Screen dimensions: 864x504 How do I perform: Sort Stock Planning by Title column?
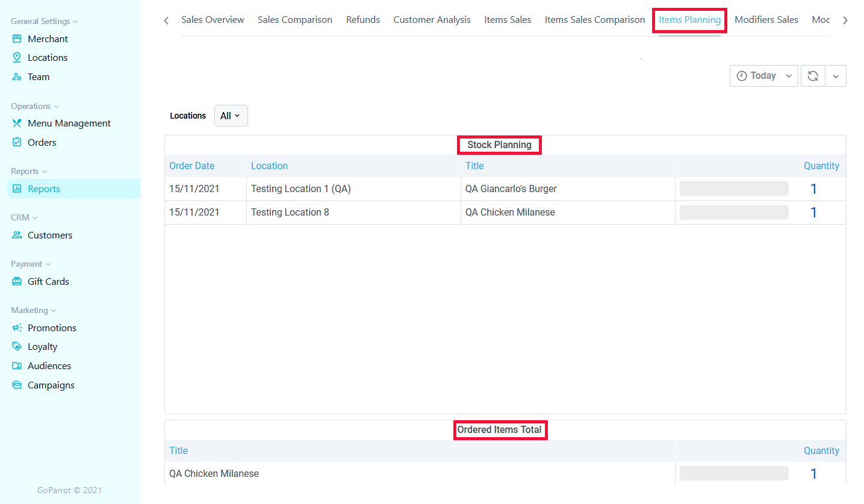(474, 166)
